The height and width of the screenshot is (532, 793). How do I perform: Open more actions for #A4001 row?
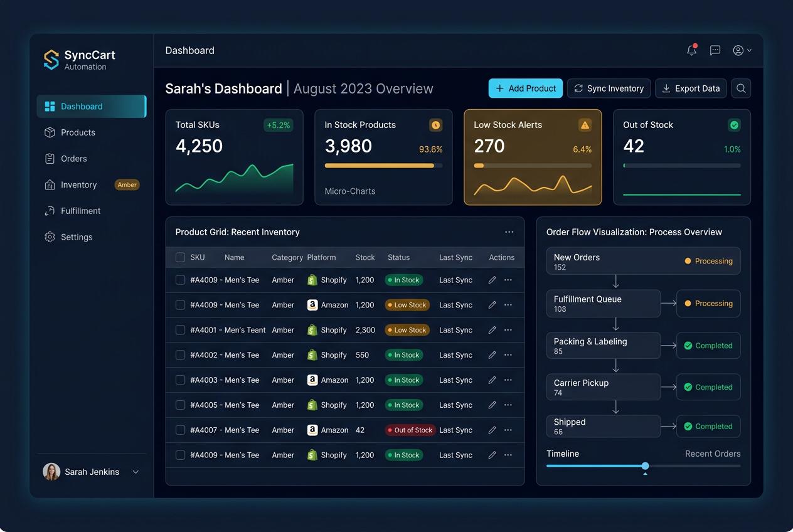click(x=508, y=330)
